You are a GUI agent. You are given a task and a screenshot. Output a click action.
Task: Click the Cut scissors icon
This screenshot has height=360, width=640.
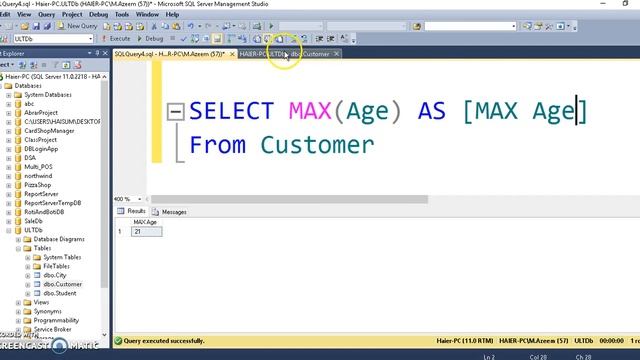tap(154, 27)
